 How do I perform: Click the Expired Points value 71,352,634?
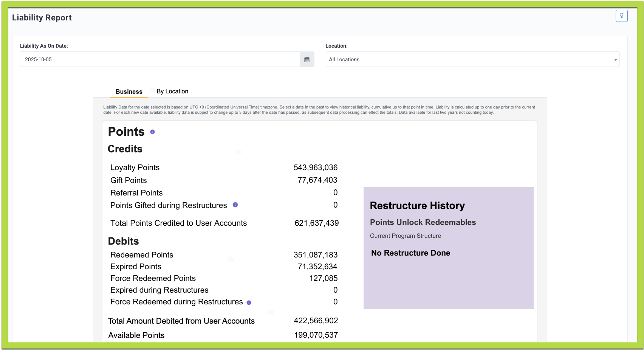click(x=317, y=267)
